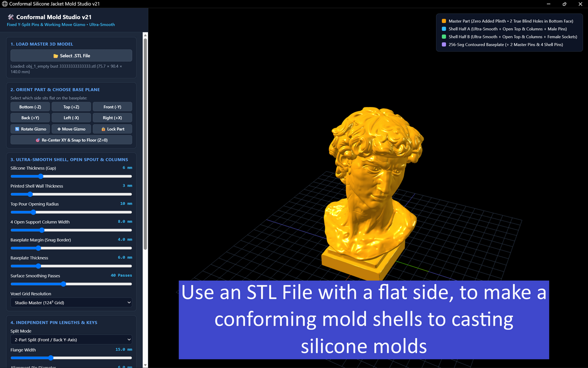Adjust Printed Shell Wall Thickness slider
Image resolution: width=588 pixels, height=368 pixels.
click(x=71, y=194)
